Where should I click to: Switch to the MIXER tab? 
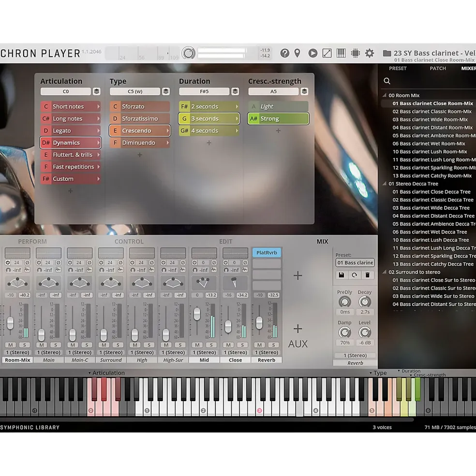[468, 68]
